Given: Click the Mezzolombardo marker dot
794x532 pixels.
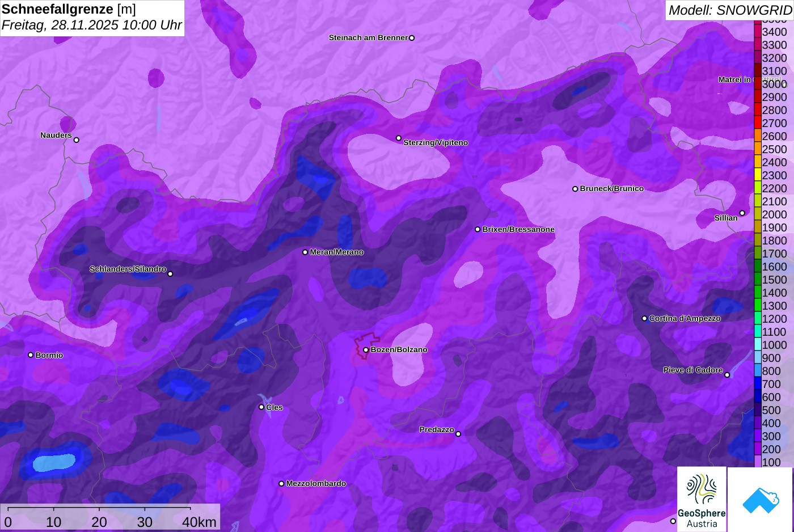Looking at the screenshot, I should 281,484.
